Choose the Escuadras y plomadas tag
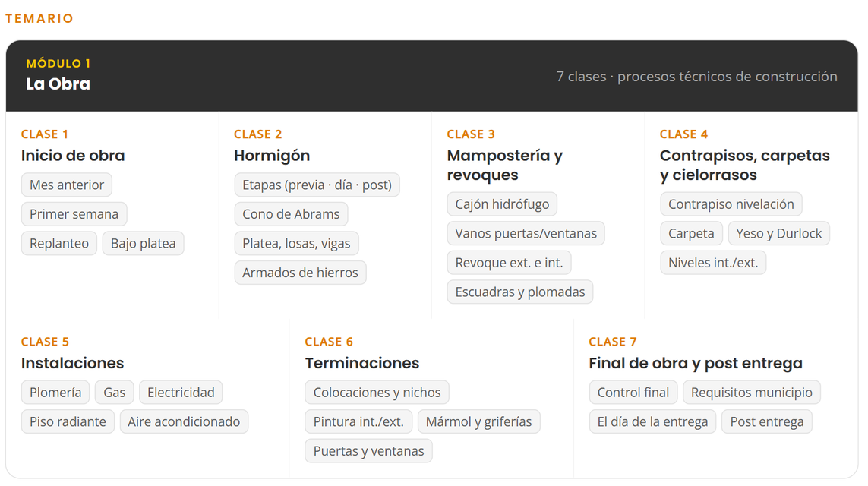The image size is (868, 486). (x=519, y=292)
